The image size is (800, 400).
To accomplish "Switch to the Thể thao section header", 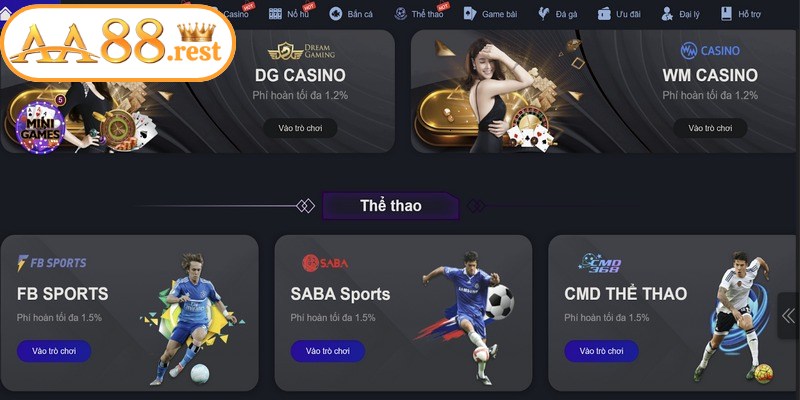I will tap(391, 206).
